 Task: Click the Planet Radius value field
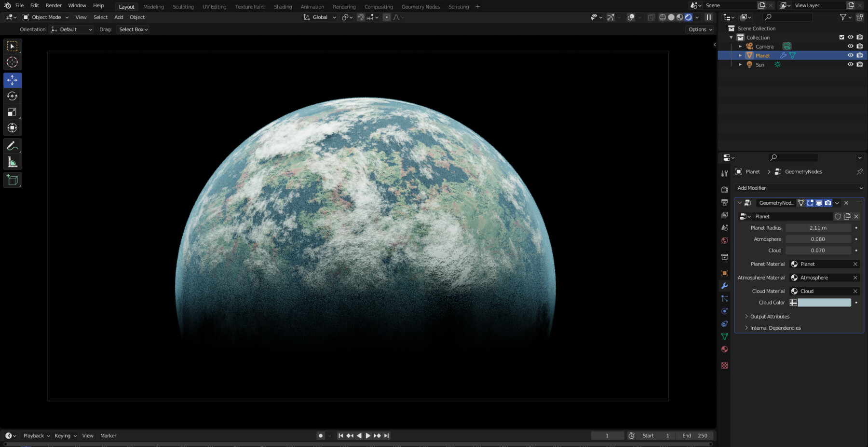817,227
